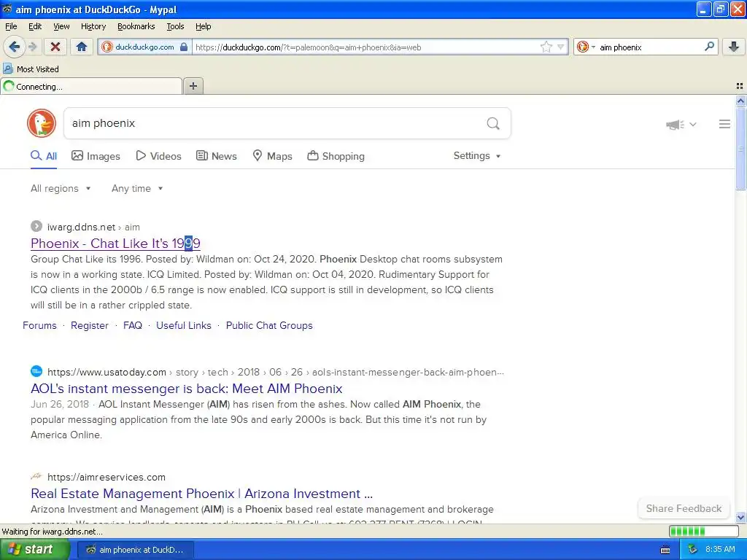The width and height of the screenshot is (747, 560).
Task: Click the padlock site identity icon
Action: 184,47
